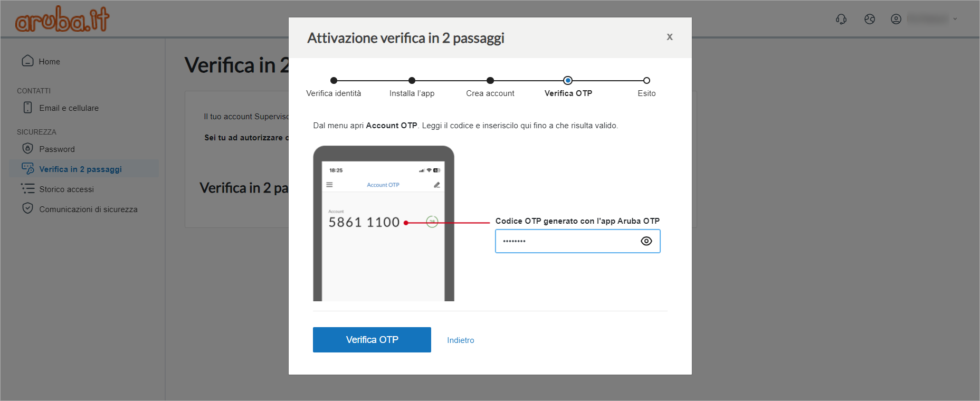Open the Password menu entry
980x401 pixels.
click(x=57, y=149)
